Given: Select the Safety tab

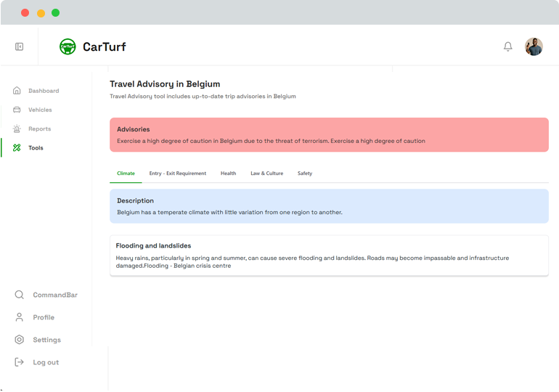Looking at the screenshot, I should point(304,173).
